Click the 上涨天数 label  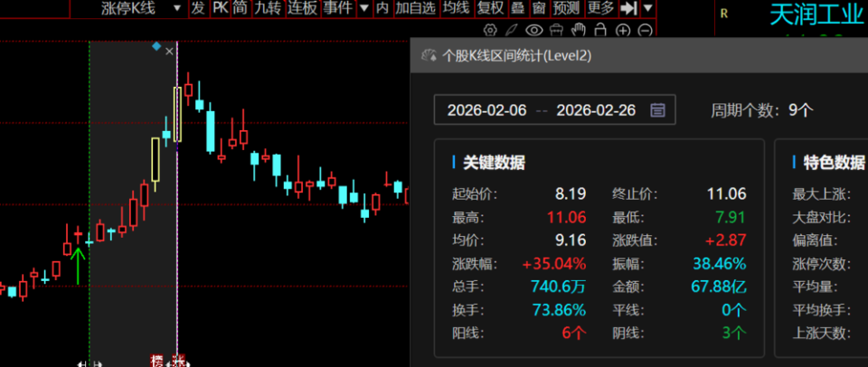[x=821, y=334]
